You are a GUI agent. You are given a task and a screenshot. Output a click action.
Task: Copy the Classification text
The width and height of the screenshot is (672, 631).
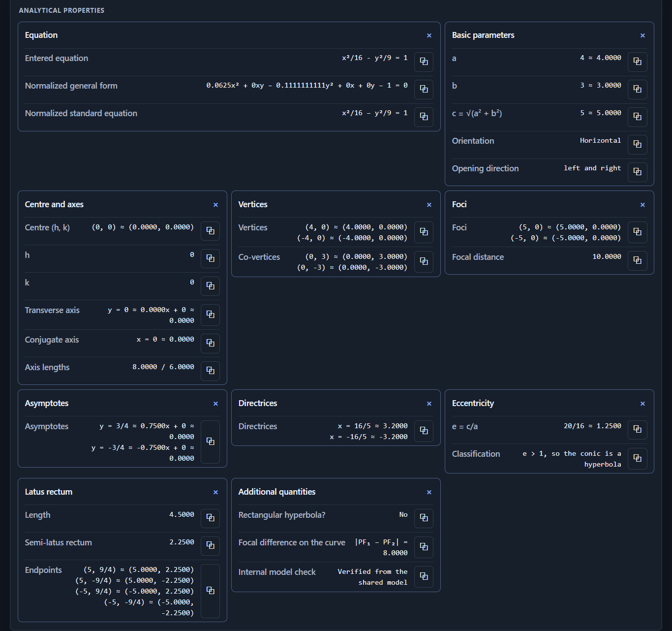pyautogui.click(x=637, y=459)
